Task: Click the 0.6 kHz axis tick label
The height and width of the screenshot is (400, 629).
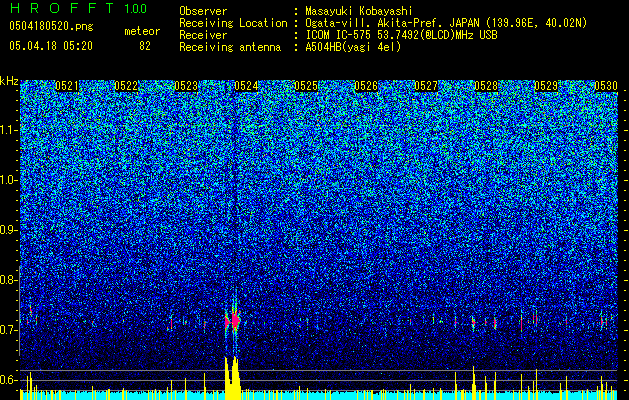Action: [x=8, y=380]
